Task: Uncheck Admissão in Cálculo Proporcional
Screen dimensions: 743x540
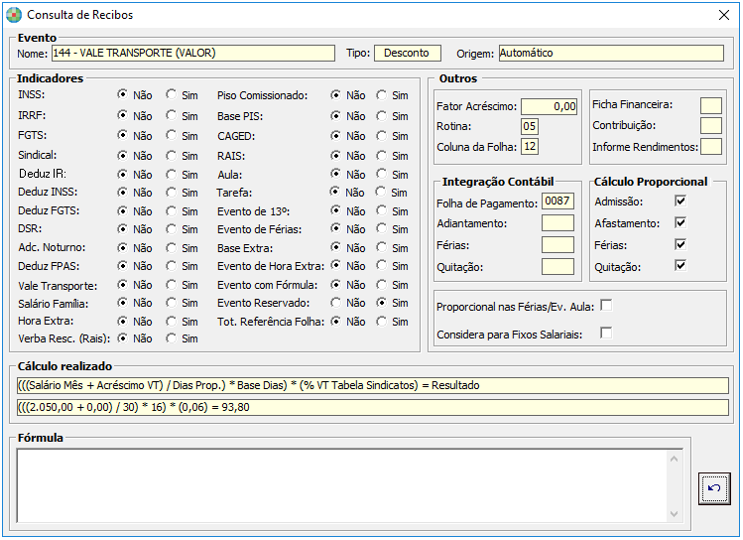Action: point(680,201)
